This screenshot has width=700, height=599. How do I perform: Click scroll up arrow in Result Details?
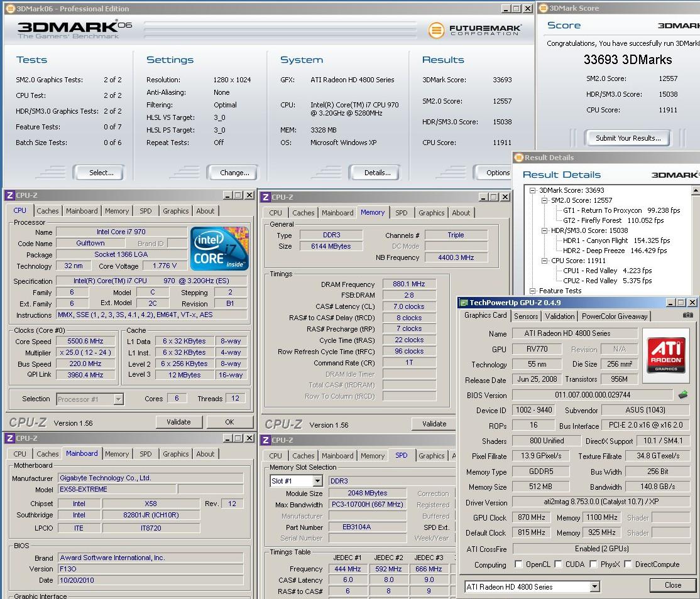click(x=696, y=190)
